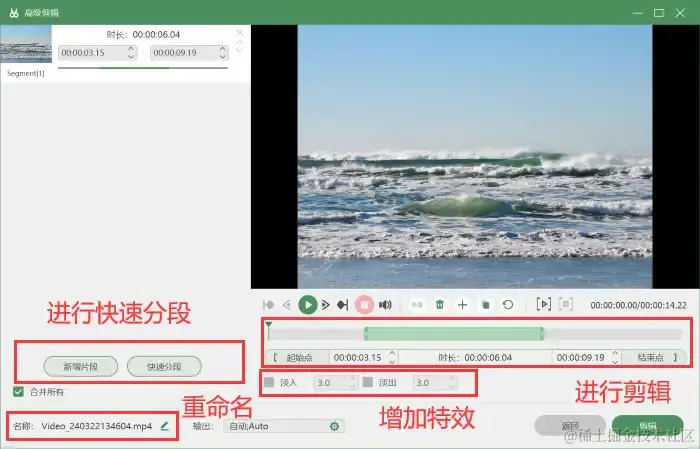
Task: Decrease timeline end point time stepper
Action: (x=615, y=361)
